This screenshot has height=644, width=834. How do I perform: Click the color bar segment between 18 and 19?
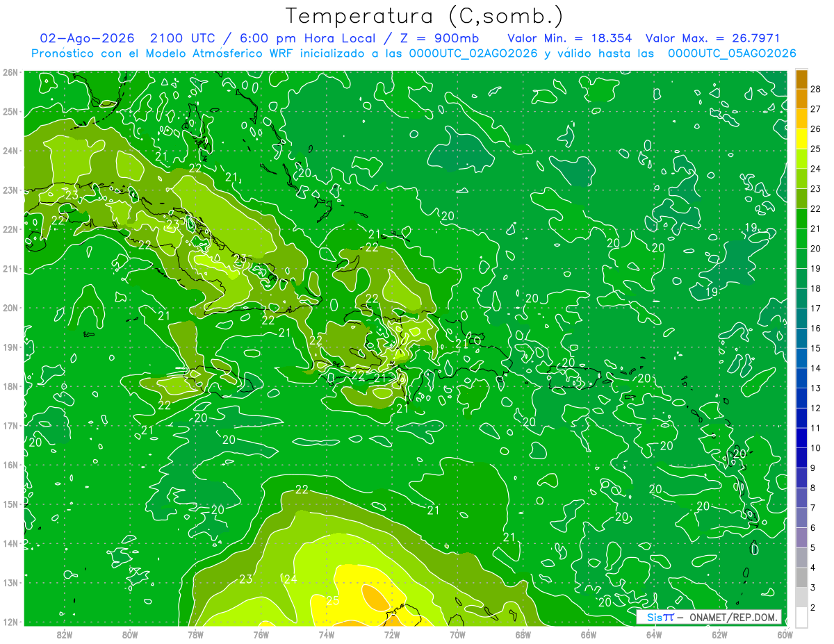coord(801,278)
